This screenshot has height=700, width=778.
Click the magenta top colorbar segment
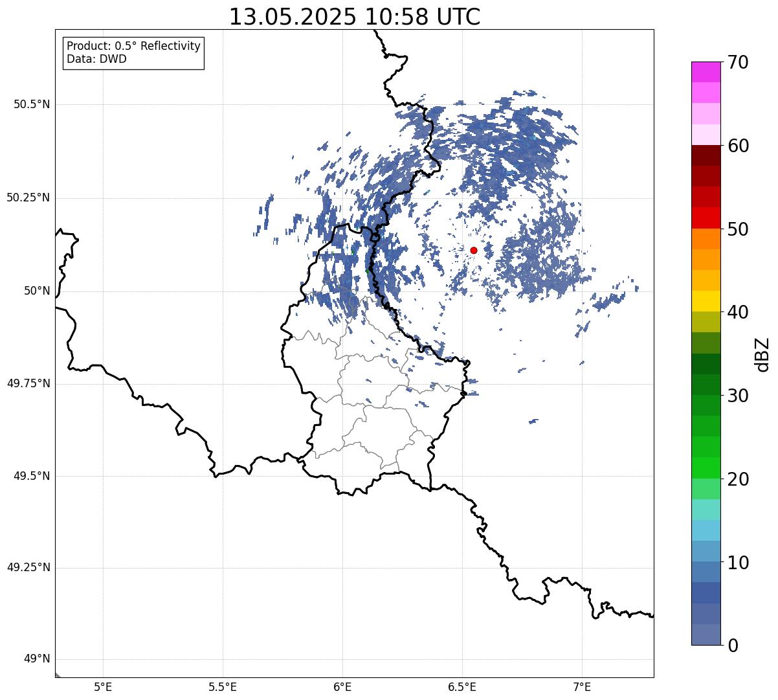(x=706, y=72)
